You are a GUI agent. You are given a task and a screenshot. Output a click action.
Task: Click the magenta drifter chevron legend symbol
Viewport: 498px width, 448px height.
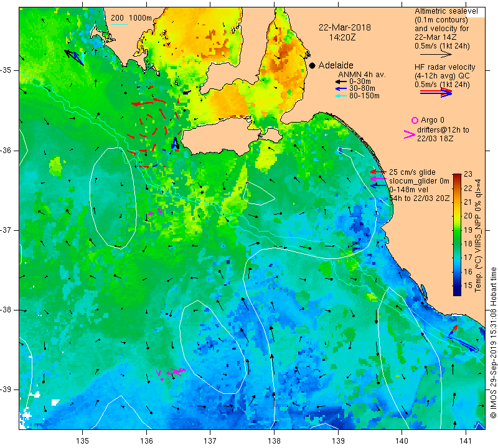tap(409, 134)
